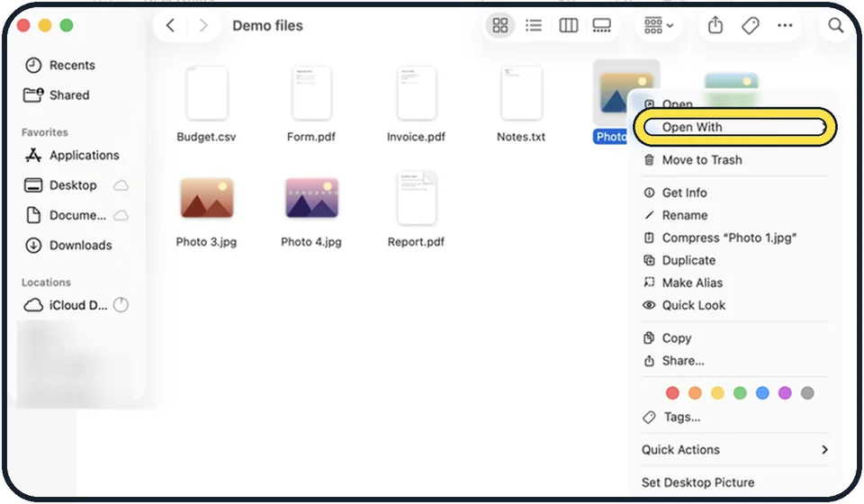Choose Quick Look in context menu
The image size is (864, 504).
(735, 305)
